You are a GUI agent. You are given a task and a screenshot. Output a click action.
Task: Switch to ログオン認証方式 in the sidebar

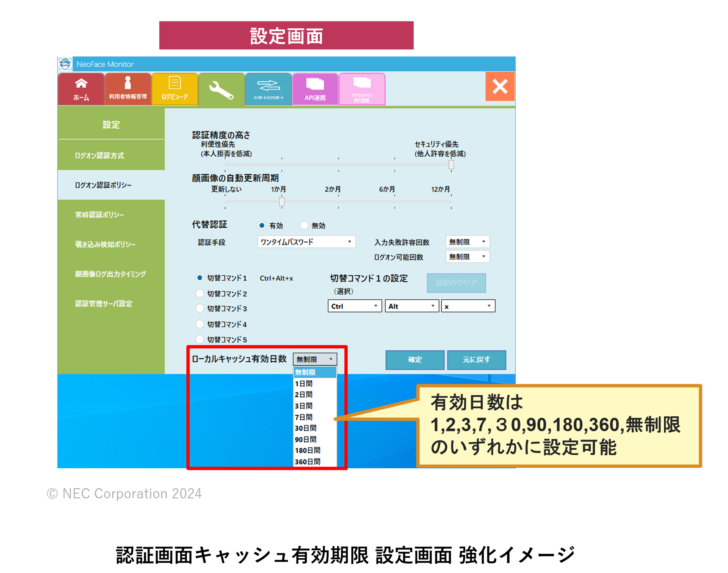[100, 155]
